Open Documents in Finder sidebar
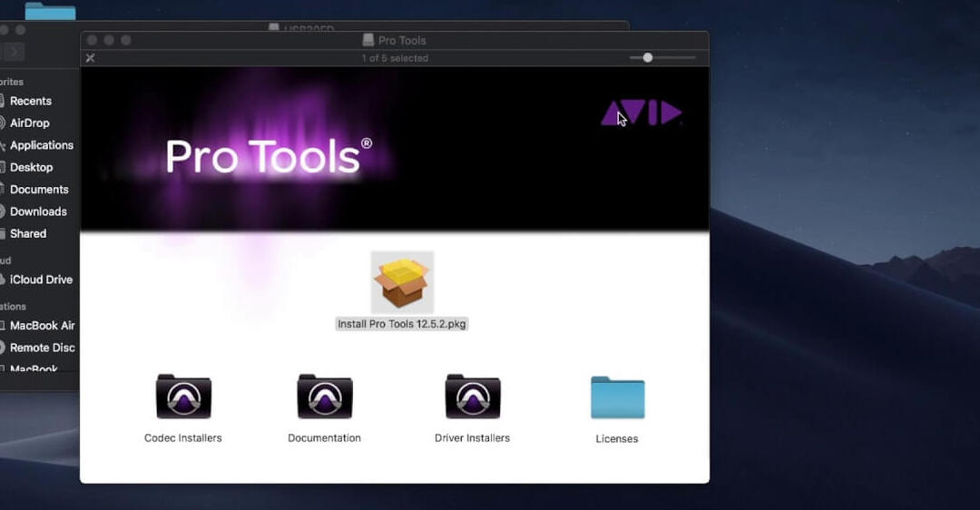This screenshot has height=510, width=980. [39, 190]
